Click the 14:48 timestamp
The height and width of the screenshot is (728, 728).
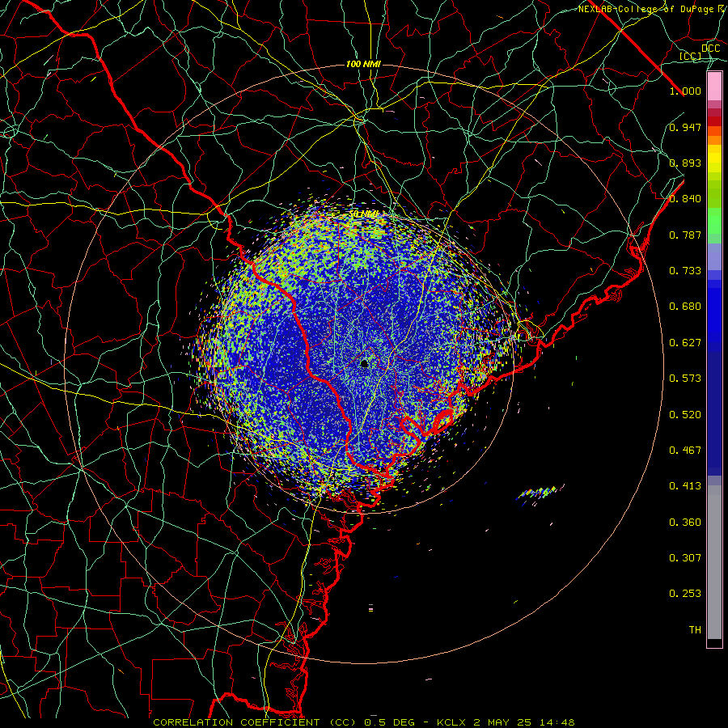click(x=557, y=722)
